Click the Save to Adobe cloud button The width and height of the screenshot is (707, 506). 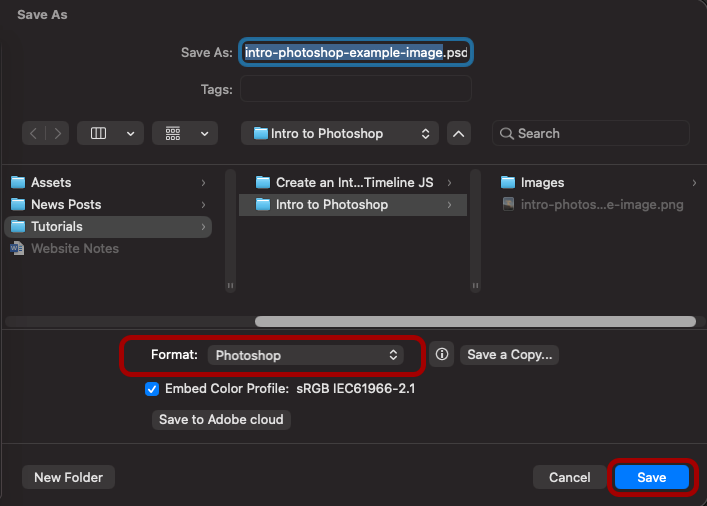coord(221,420)
